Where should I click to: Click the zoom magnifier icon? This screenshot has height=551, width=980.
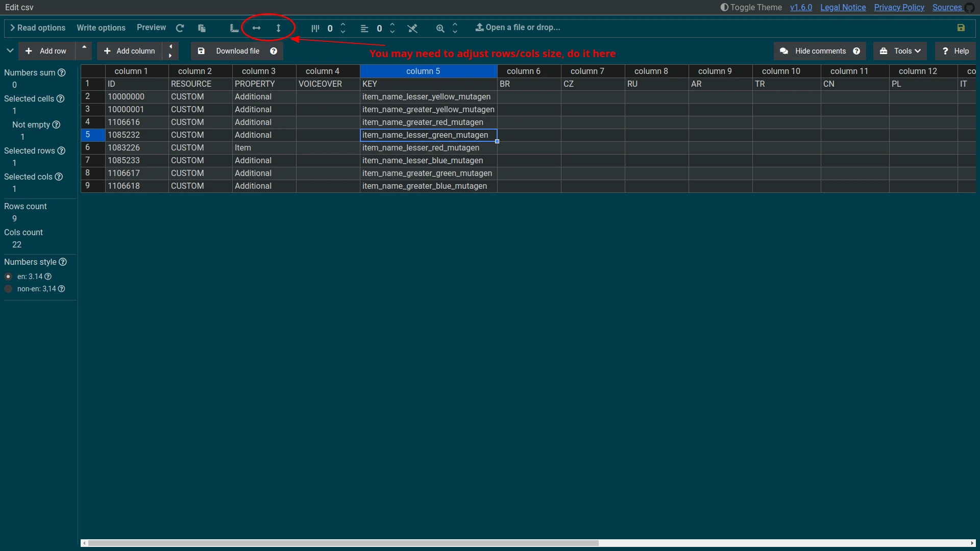click(x=440, y=29)
